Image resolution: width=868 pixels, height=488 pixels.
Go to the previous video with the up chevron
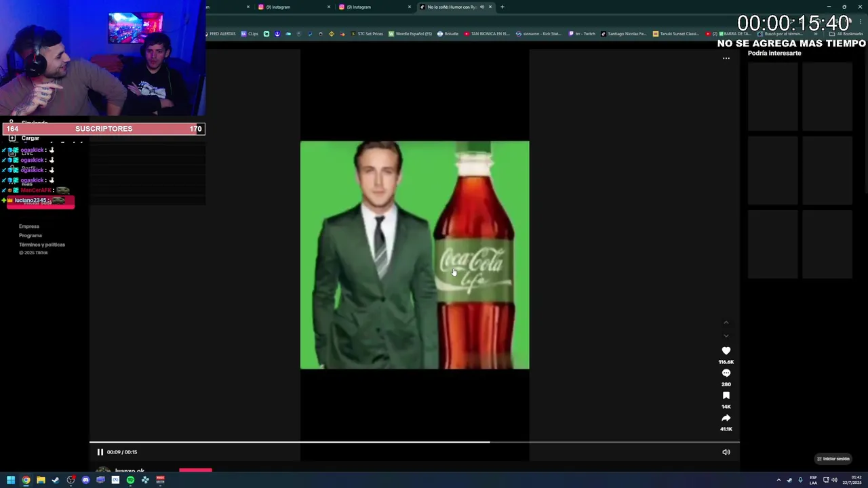(x=726, y=323)
